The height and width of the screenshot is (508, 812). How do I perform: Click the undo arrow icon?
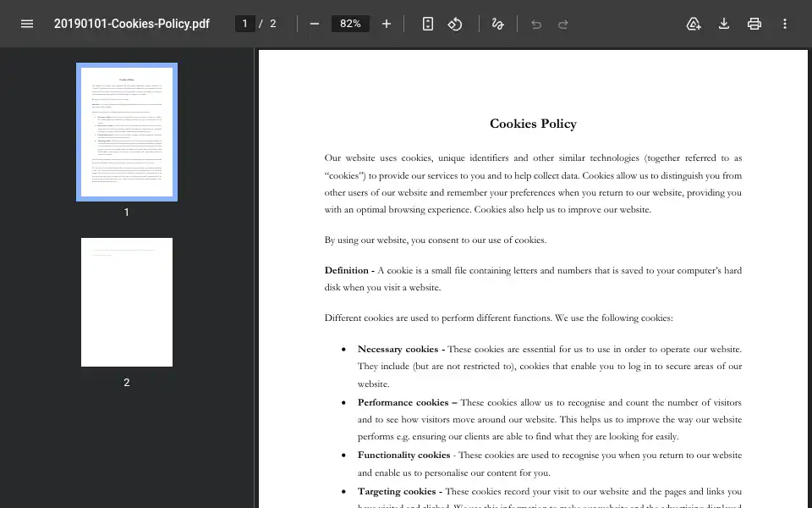[536, 24]
